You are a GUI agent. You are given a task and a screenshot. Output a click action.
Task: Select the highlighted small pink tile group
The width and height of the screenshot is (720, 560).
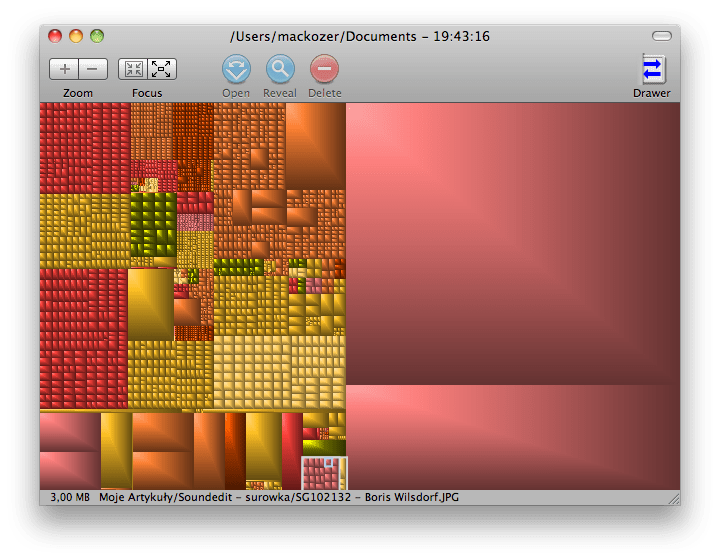click(x=324, y=473)
